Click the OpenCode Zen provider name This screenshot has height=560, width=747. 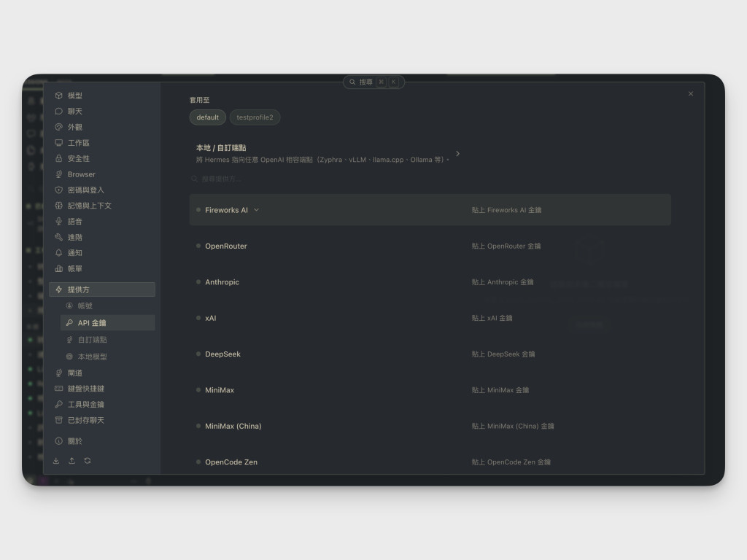(x=231, y=462)
